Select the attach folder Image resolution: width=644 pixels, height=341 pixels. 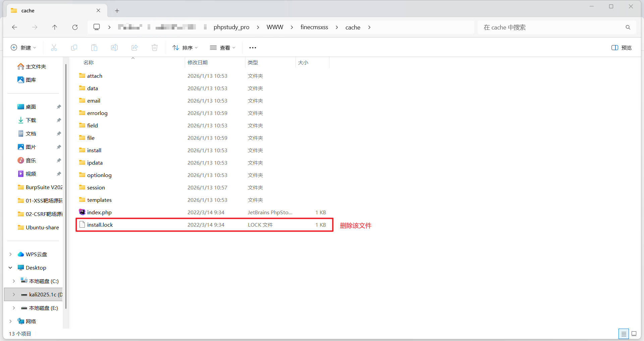coord(203,76)
